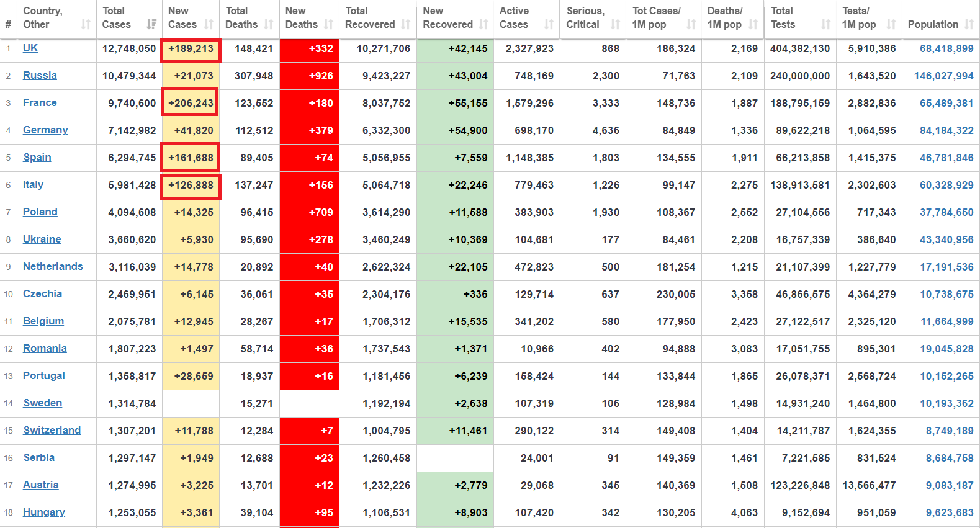Click the Serious, Critical sort icon
Screen dimensions: 980x528
coord(616,24)
